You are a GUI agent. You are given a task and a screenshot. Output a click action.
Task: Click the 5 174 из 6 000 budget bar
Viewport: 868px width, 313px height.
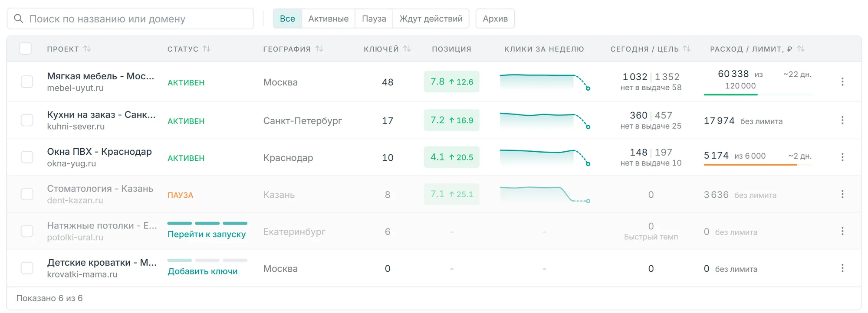[758, 165]
